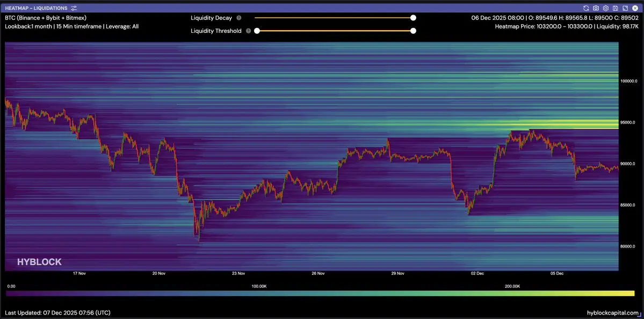
Task: Click the left Liquidity Threshold slider handle
Action: [x=257, y=31]
